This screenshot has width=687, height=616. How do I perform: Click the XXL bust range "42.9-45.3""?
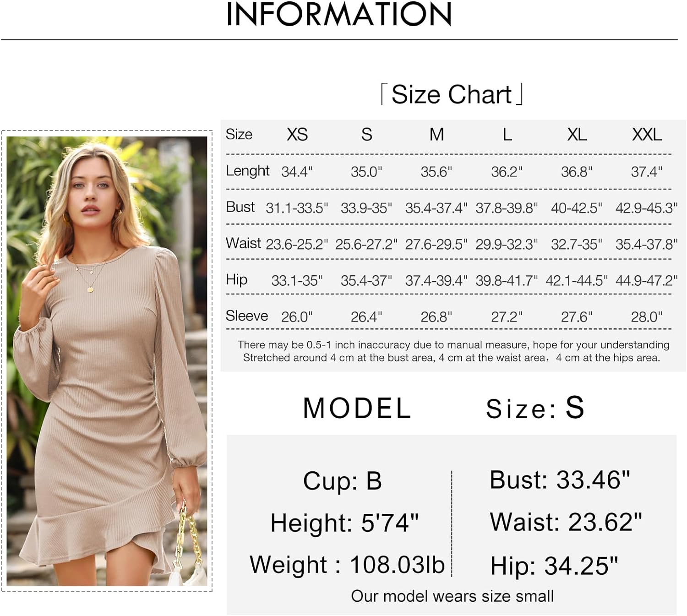(647, 208)
